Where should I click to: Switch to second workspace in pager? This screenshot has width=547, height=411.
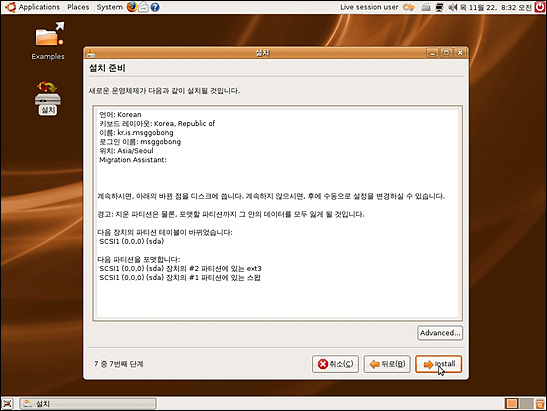click(526, 404)
